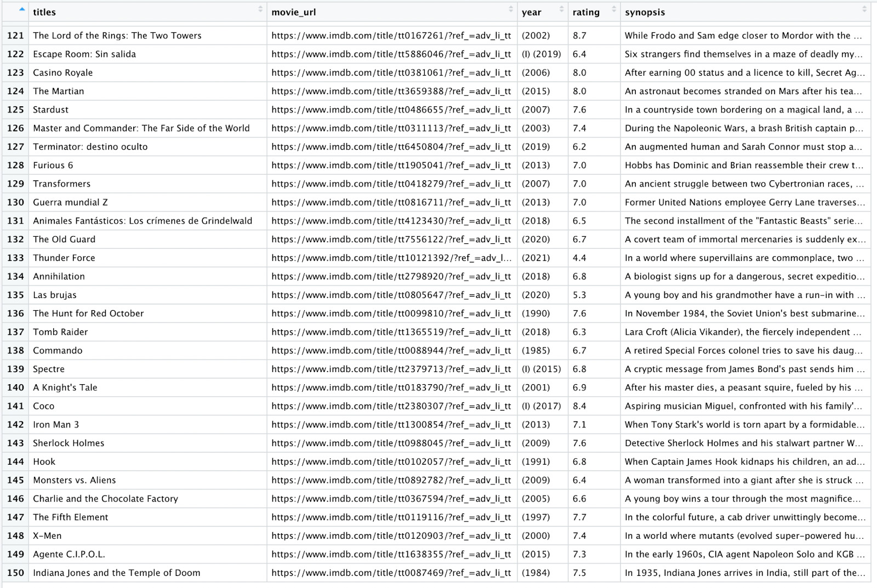Click the 'Thunder Force' cell
The image size is (877, 588).
click(147, 258)
